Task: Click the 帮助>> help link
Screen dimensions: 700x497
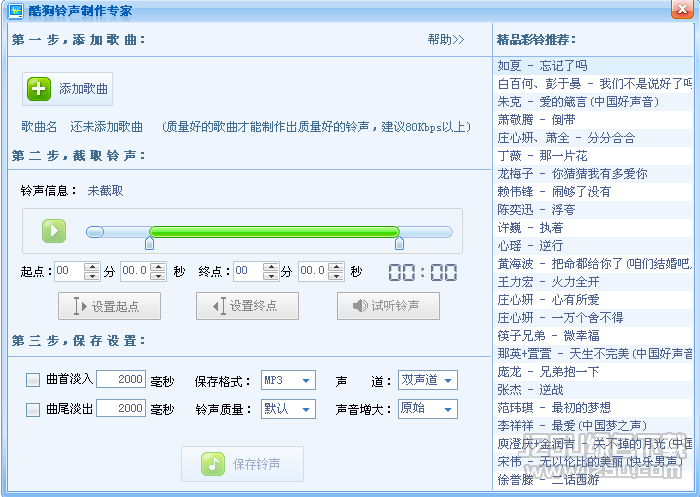Action: 446,40
